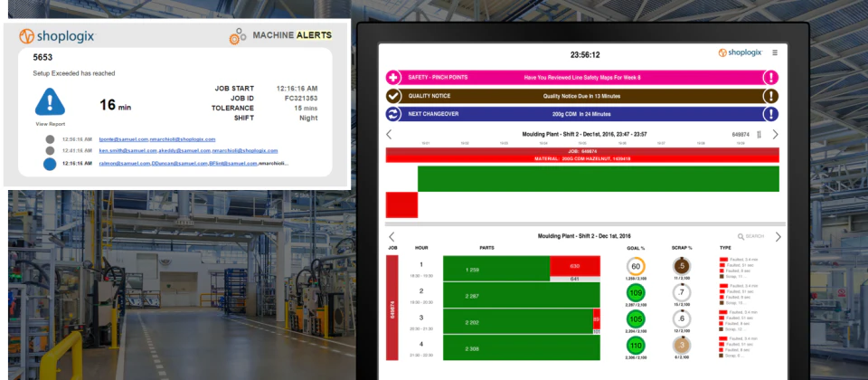
Task: Go to next timeline period chevron
Action: [775, 134]
